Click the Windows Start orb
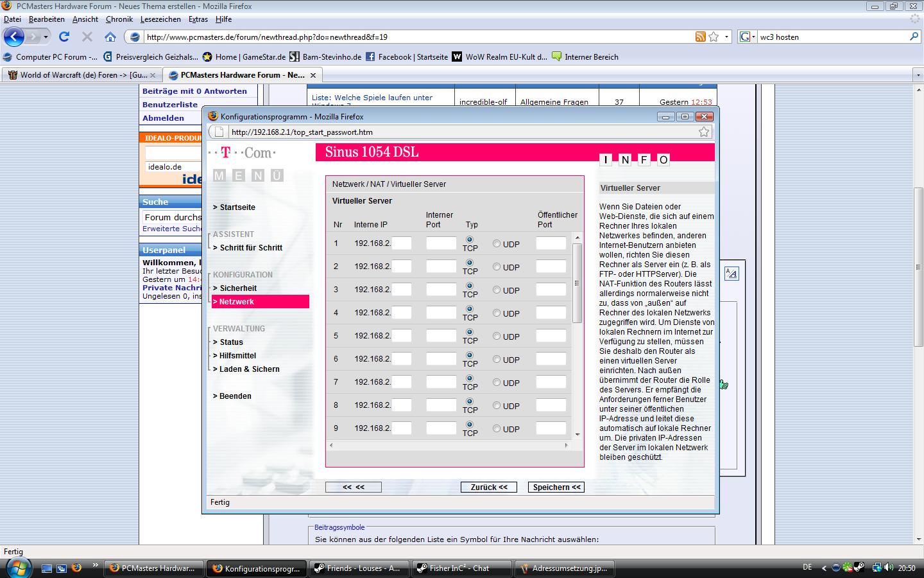Screen dimensions: 924x578 click(x=17, y=568)
